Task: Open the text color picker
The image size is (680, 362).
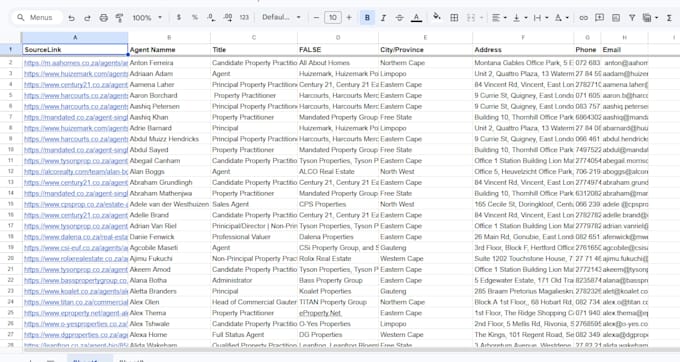Action: 416,17
